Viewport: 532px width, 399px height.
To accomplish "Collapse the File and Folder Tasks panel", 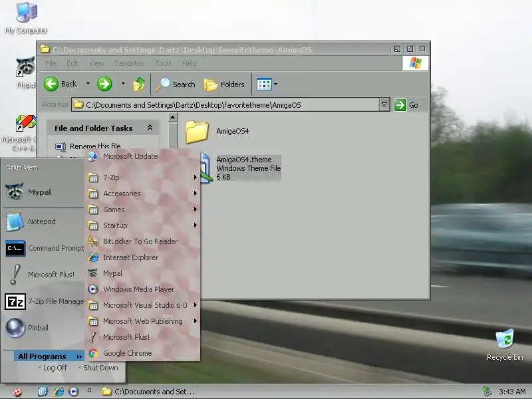I will pos(150,128).
